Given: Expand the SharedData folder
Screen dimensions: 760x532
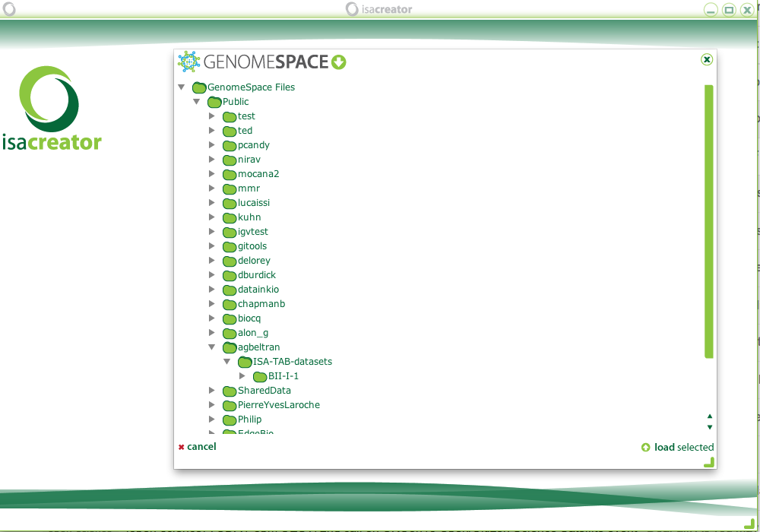Looking at the screenshot, I should [x=212, y=390].
